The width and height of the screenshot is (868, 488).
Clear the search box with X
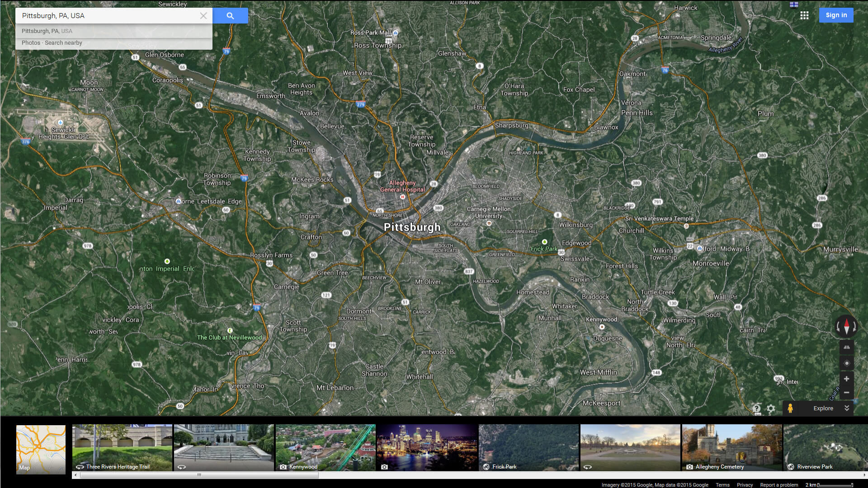pos(203,16)
